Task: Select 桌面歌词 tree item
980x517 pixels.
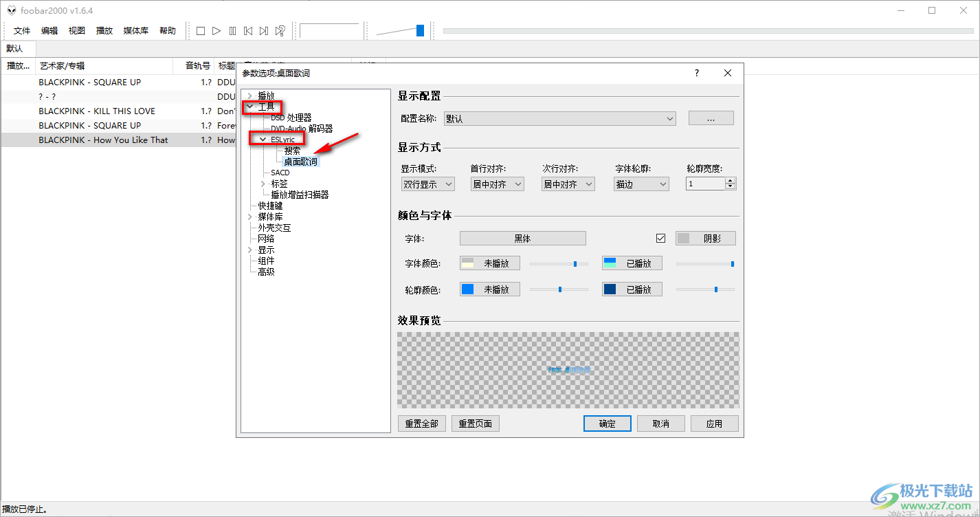Action: coord(301,162)
